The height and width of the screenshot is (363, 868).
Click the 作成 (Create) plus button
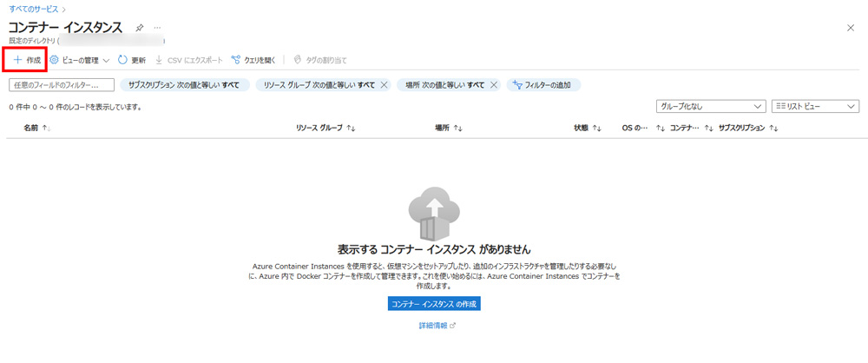click(27, 60)
